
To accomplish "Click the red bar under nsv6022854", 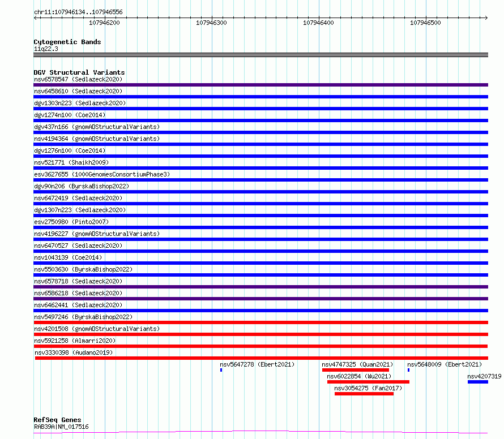I will (x=368, y=382).
